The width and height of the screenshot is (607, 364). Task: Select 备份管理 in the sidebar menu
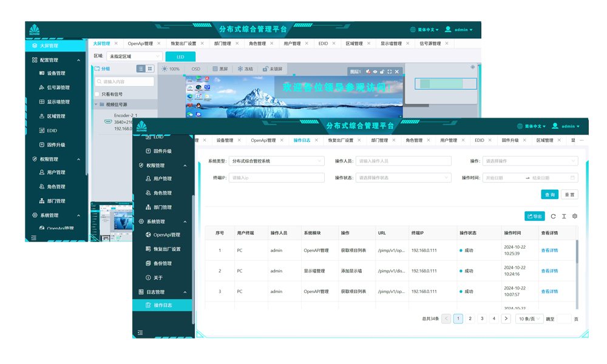click(x=162, y=263)
